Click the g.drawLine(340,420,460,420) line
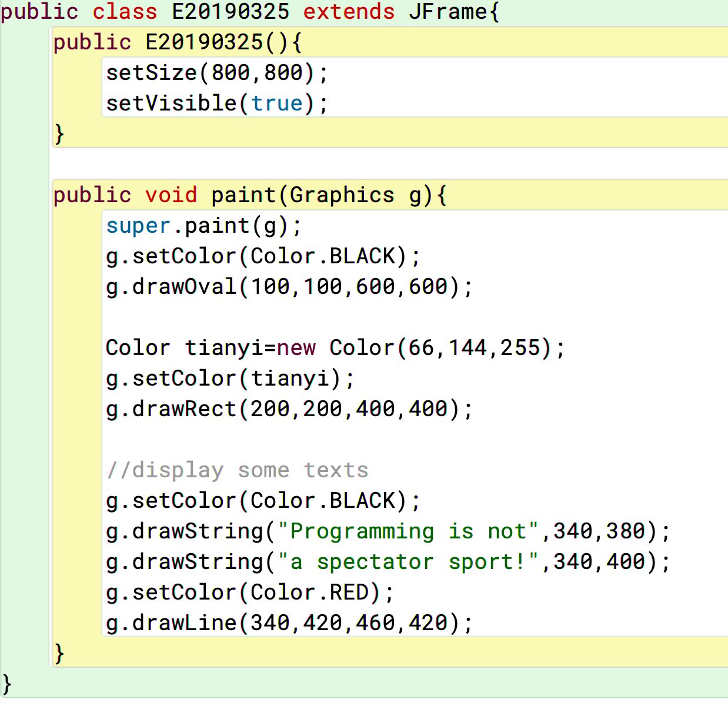 click(289, 623)
